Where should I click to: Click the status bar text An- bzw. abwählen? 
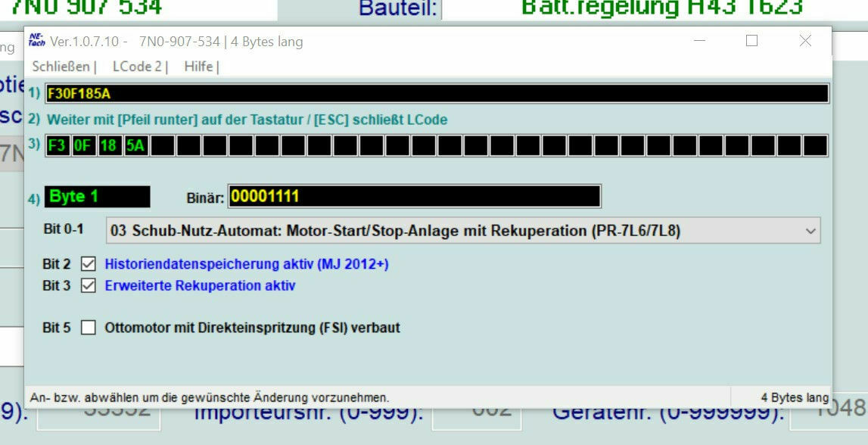(210, 397)
